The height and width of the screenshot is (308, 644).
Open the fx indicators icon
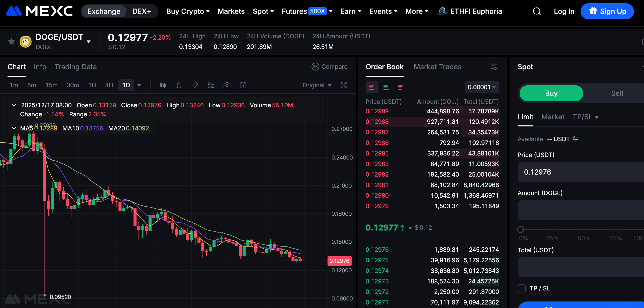pyautogui.click(x=179, y=85)
